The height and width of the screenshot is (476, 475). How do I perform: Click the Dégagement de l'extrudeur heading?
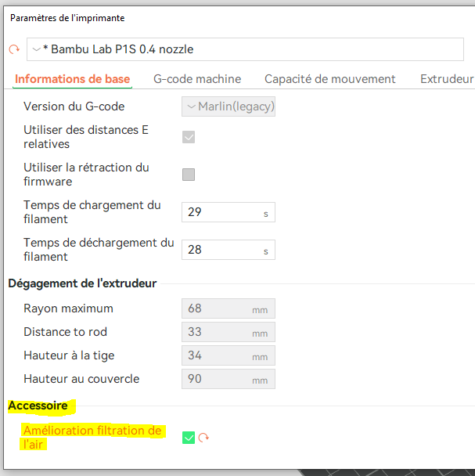coord(82,283)
